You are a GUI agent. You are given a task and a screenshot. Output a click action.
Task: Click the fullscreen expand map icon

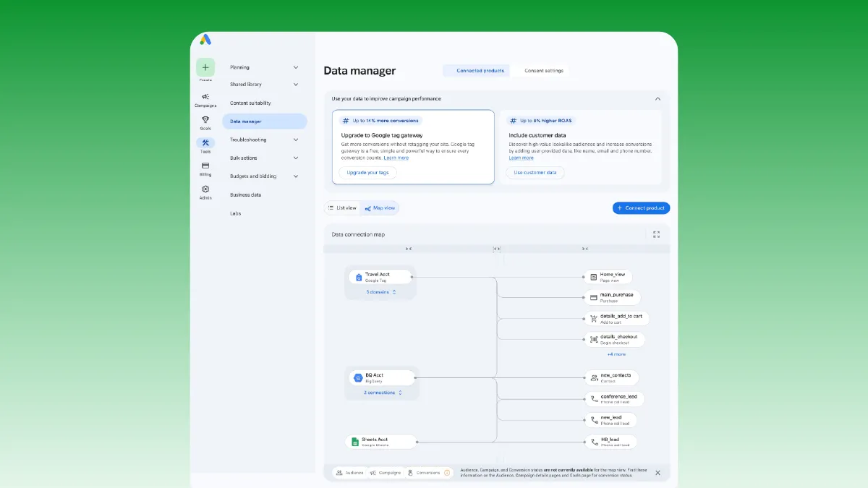[656, 234]
